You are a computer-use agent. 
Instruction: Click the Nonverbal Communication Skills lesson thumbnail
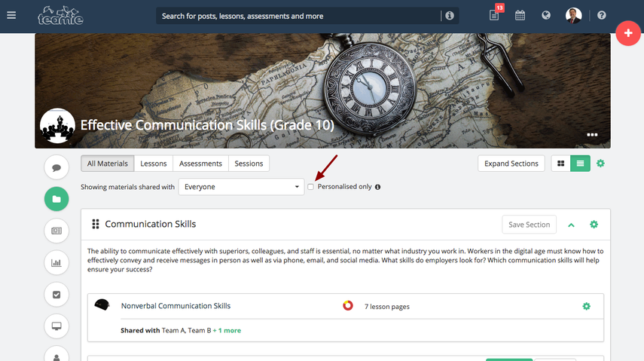[102, 305]
